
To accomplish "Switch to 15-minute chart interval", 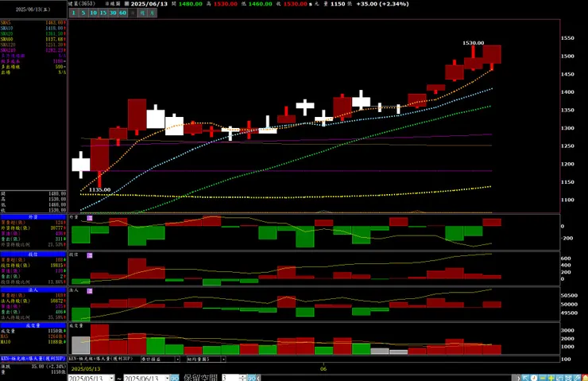I will (103, 13).
